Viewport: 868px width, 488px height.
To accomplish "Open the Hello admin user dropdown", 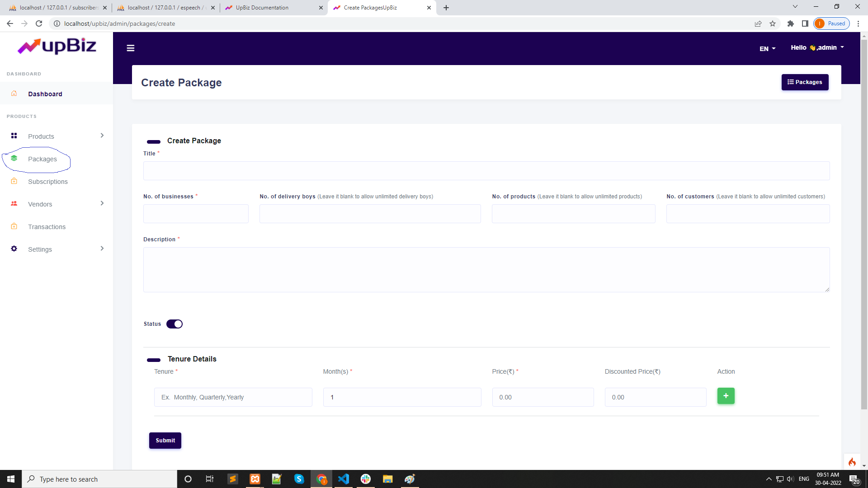I will click(x=817, y=47).
